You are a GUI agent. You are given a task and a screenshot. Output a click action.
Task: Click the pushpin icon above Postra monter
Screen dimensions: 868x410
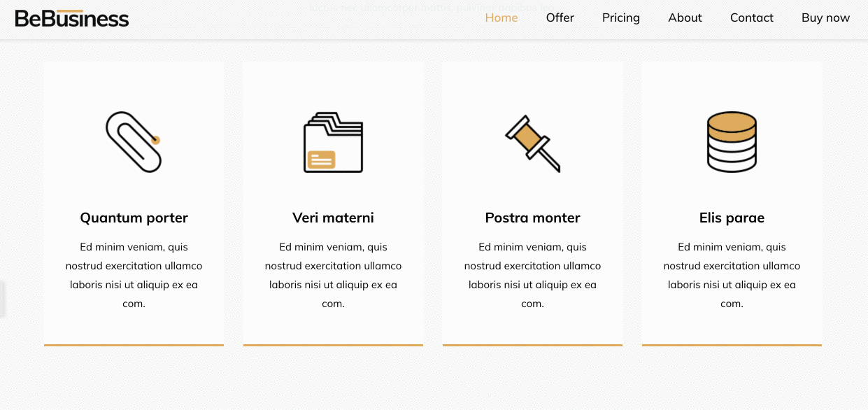(x=532, y=141)
